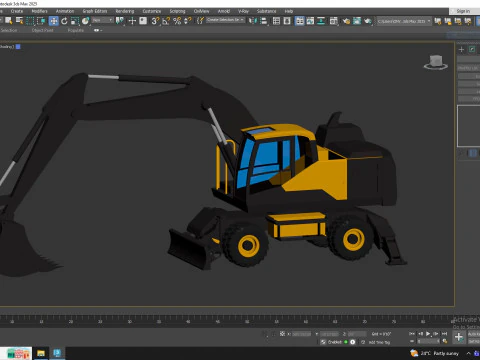Click Render Production teapot icon
This screenshot has height=360, width=480.
[368, 21]
